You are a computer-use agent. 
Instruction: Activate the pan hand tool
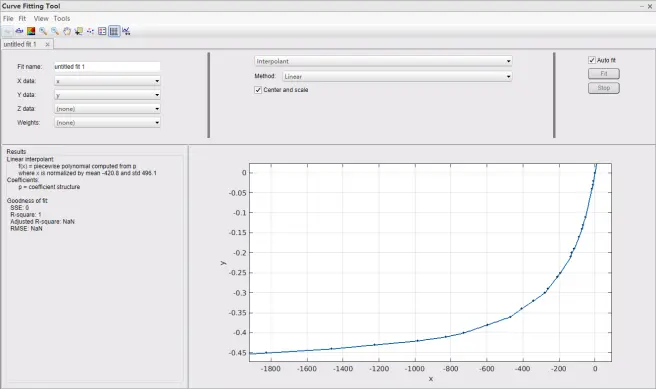(67, 31)
